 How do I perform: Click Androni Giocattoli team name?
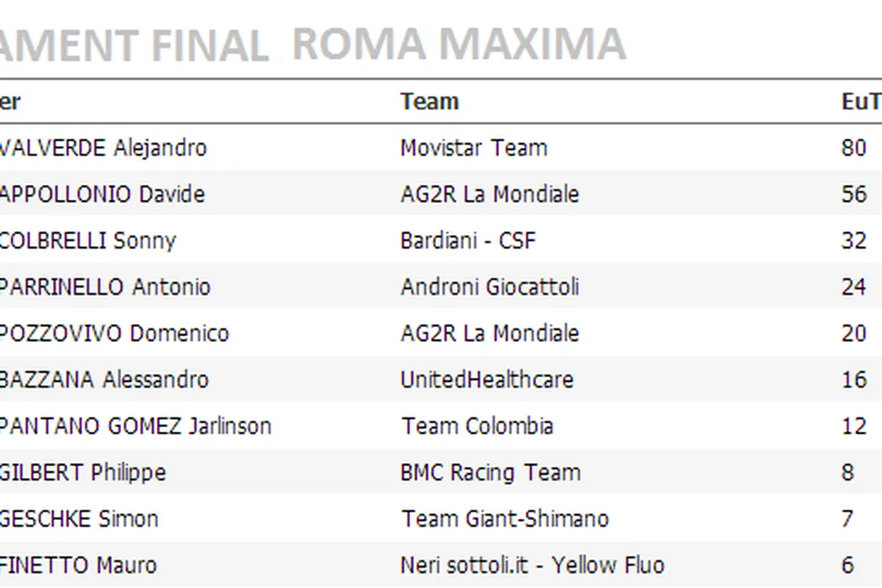pyautogui.click(x=489, y=286)
